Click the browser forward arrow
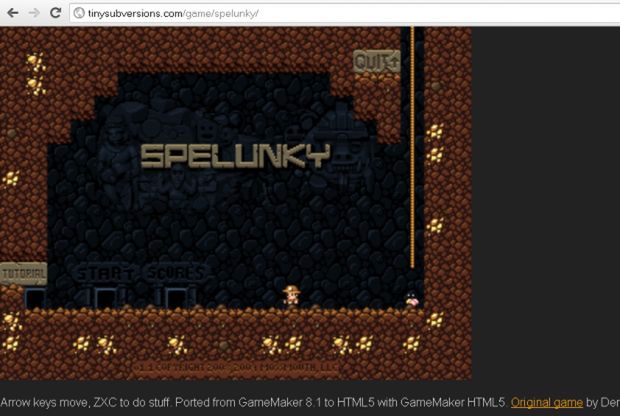This screenshot has width=620, height=416. [34, 13]
